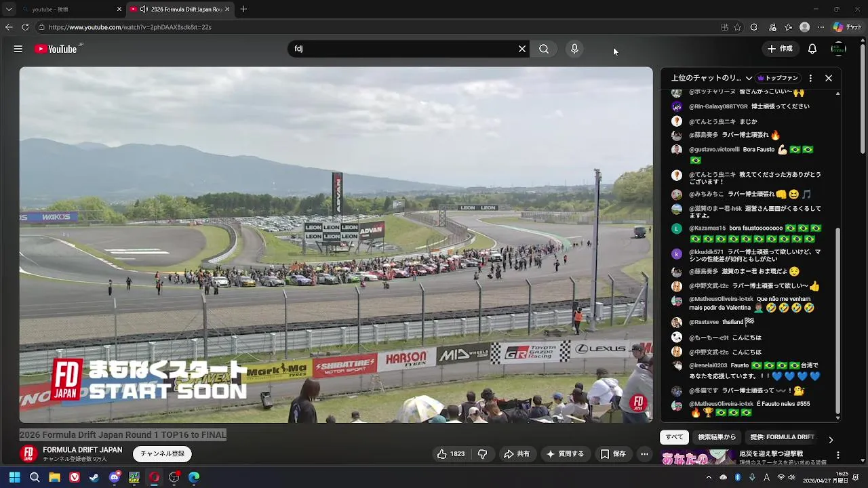
Task: Open the Copilot チャット button
Action: point(847,27)
